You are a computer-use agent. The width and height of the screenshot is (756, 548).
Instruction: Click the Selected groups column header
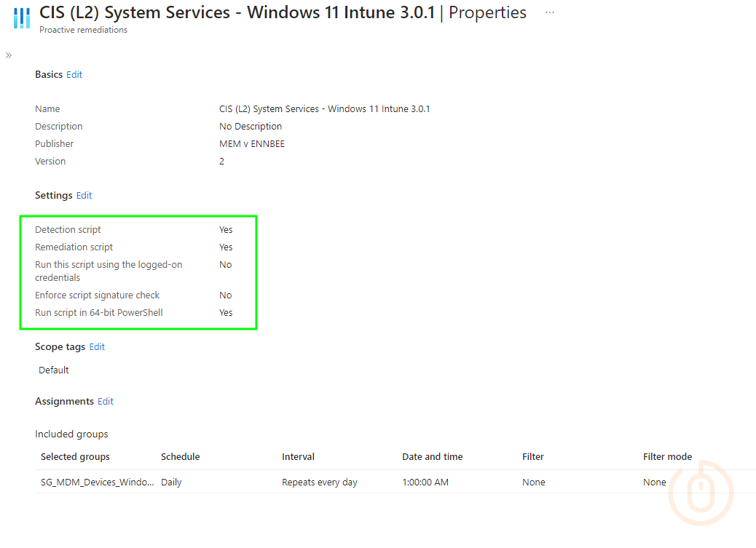[x=74, y=456]
